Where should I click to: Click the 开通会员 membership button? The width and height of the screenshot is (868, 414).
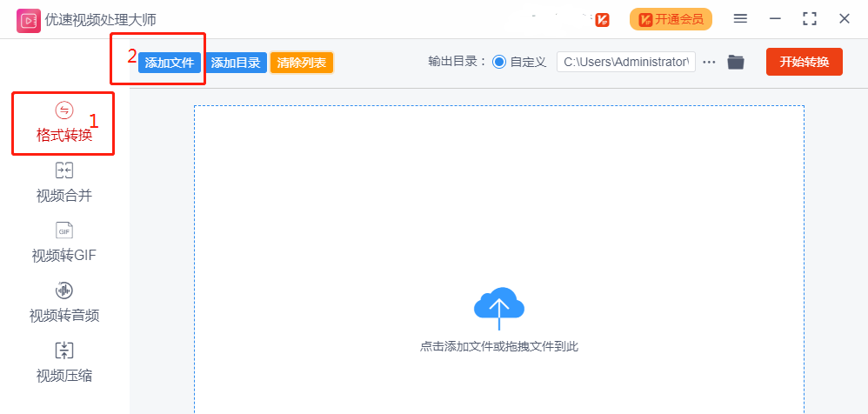pyautogui.click(x=671, y=18)
